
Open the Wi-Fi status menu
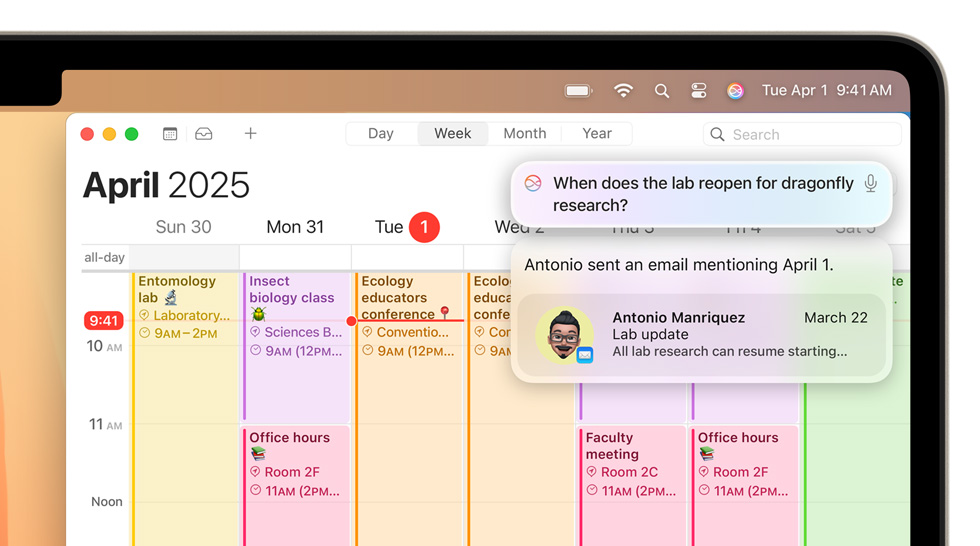pos(623,91)
